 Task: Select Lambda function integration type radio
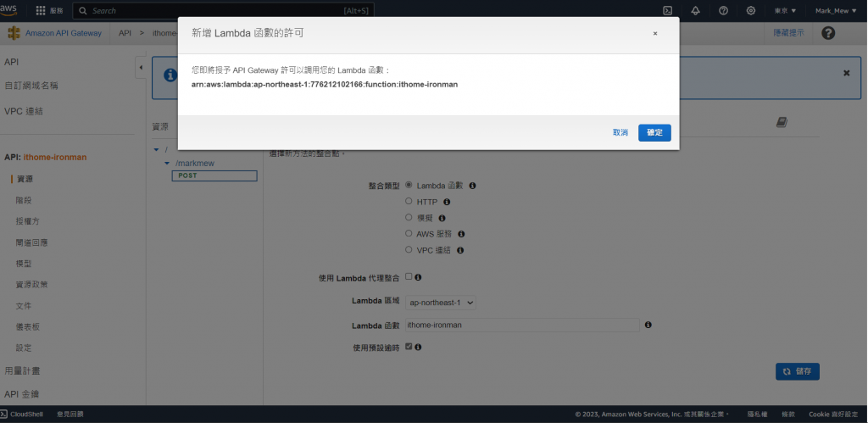pyautogui.click(x=409, y=185)
